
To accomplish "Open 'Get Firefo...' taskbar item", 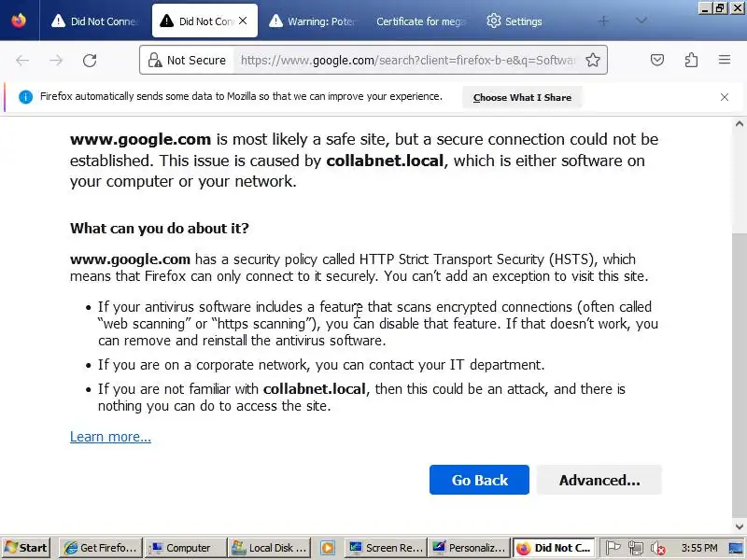I will [x=102, y=548].
